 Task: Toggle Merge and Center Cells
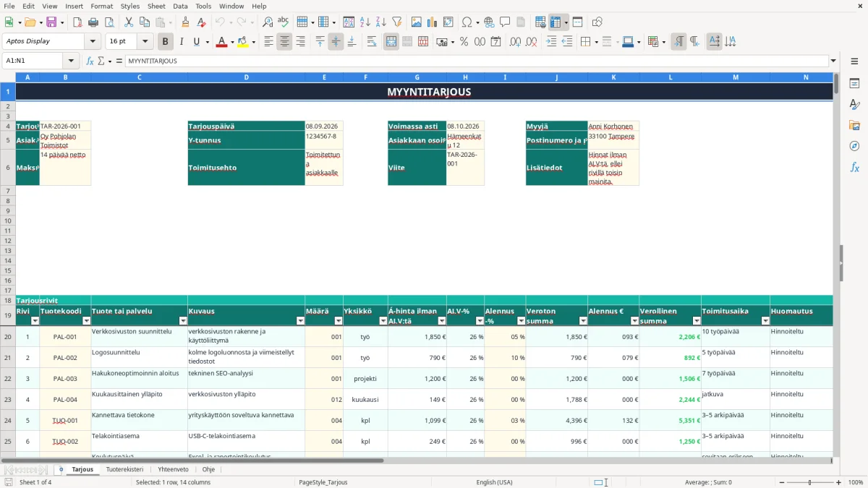coord(391,42)
